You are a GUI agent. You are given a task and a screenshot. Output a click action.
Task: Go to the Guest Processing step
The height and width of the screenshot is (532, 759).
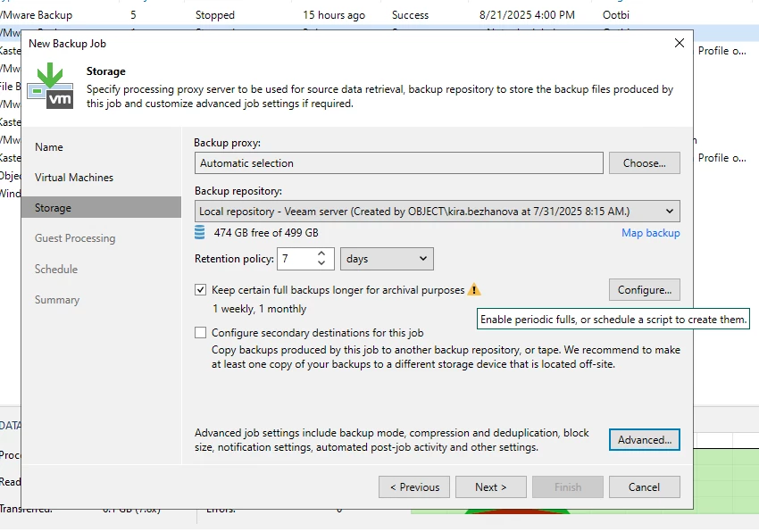pos(75,238)
